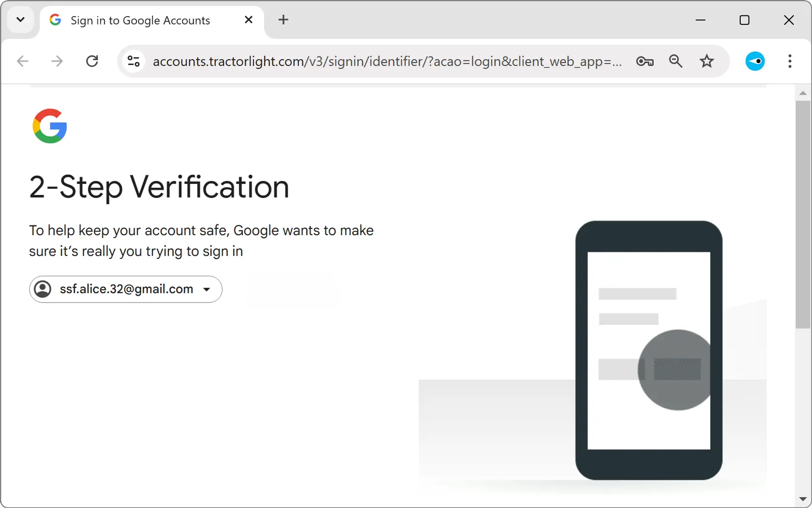This screenshot has width=812, height=508.
Task: Go back to previous page
Action: point(23,61)
